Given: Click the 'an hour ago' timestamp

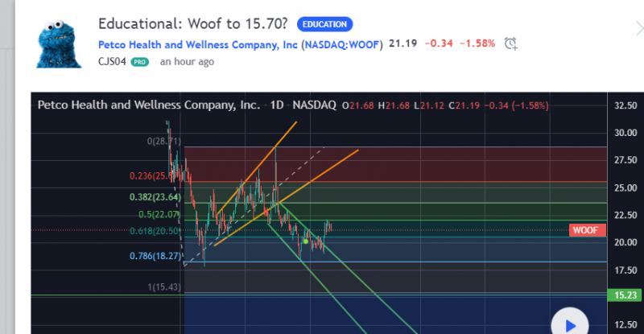Looking at the screenshot, I should click(186, 62).
